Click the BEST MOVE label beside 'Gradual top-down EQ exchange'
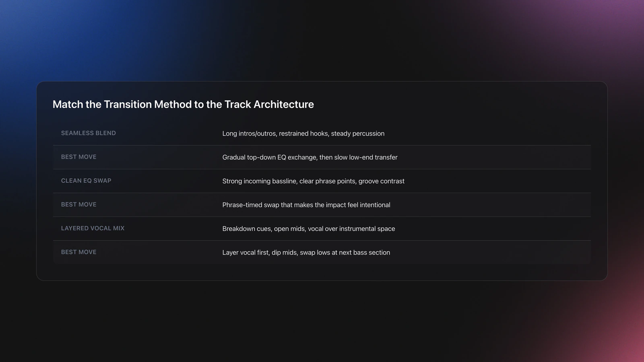Screen dimensions: 644x362 coord(79,157)
